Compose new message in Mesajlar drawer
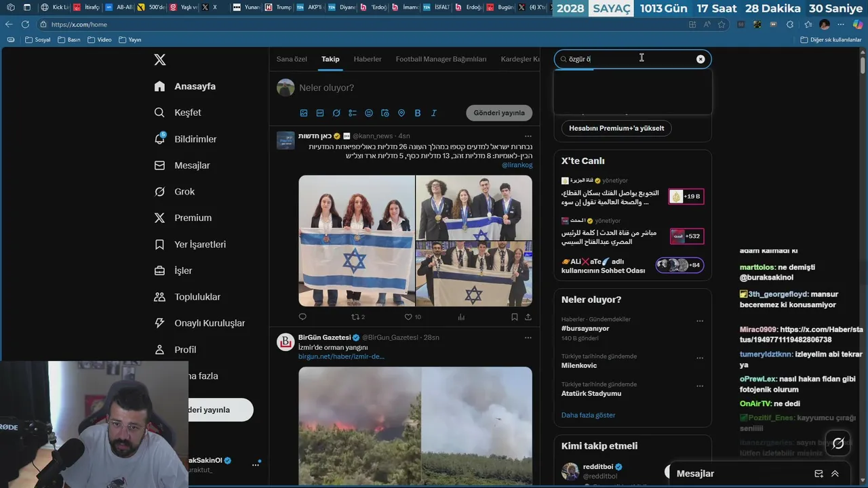Image resolution: width=868 pixels, height=488 pixels. 818,474
